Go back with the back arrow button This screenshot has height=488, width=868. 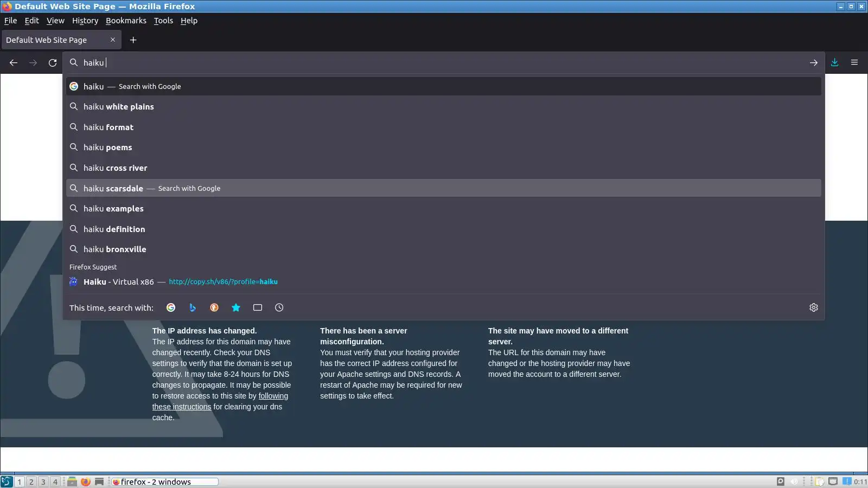click(14, 63)
